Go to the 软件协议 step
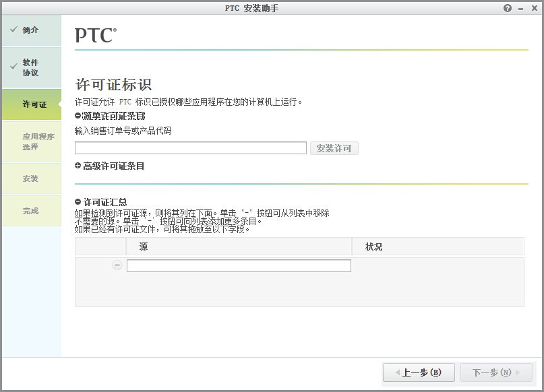544x392 pixels. click(32, 67)
